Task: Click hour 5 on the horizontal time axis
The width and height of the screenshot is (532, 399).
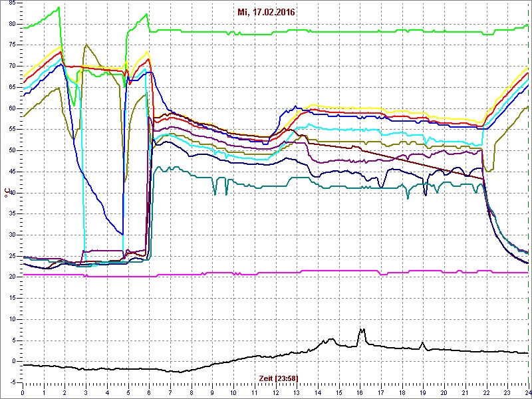Action: [128, 392]
